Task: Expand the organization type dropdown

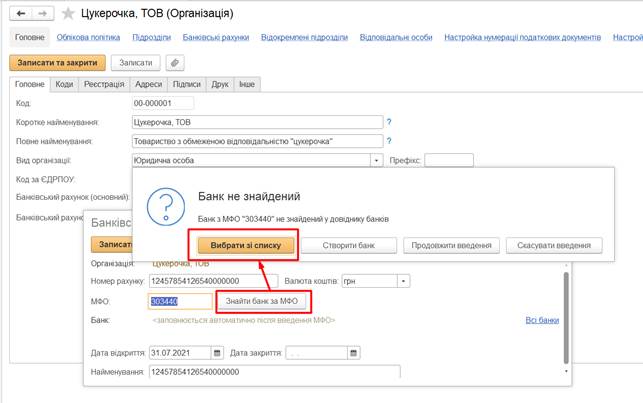Action: click(377, 159)
